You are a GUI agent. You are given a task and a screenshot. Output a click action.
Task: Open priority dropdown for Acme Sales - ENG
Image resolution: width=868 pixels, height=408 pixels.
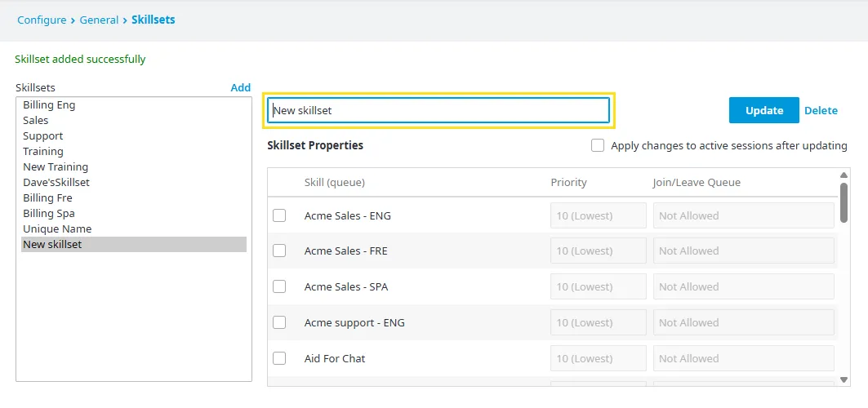click(x=599, y=215)
